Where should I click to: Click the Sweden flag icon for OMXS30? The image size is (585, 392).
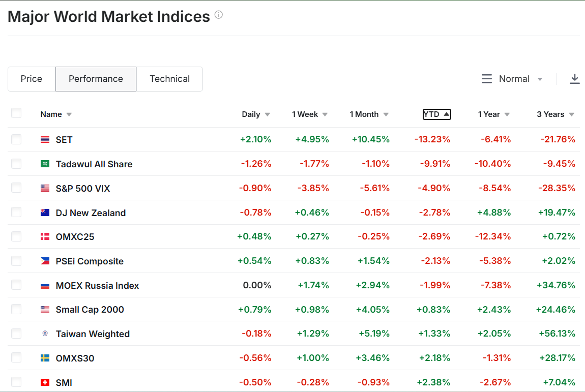pyautogui.click(x=45, y=358)
